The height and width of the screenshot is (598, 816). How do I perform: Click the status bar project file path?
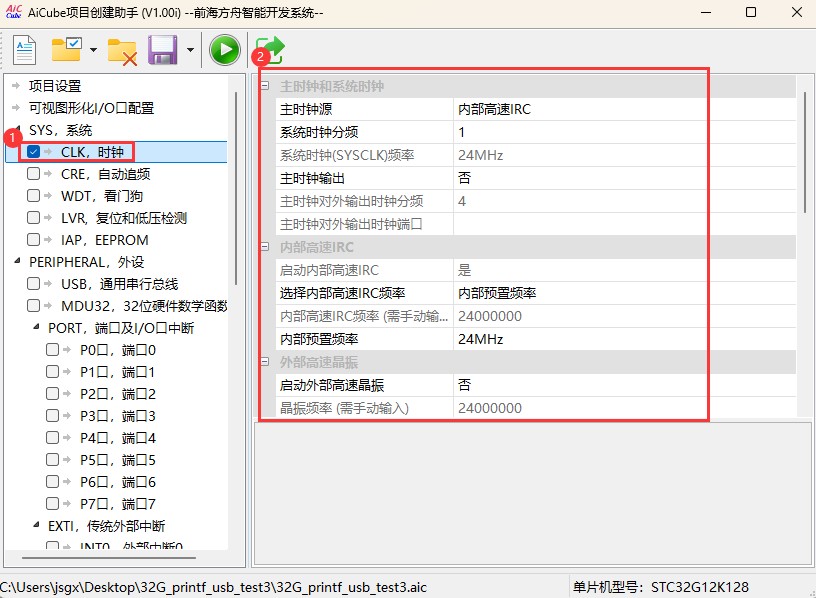pyautogui.click(x=213, y=587)
